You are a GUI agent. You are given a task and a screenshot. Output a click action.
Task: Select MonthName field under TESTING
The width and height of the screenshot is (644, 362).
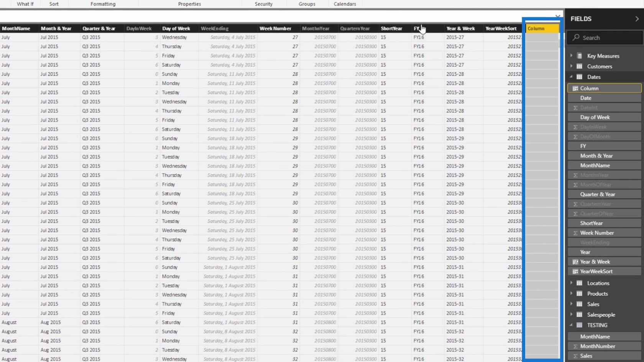605,336
